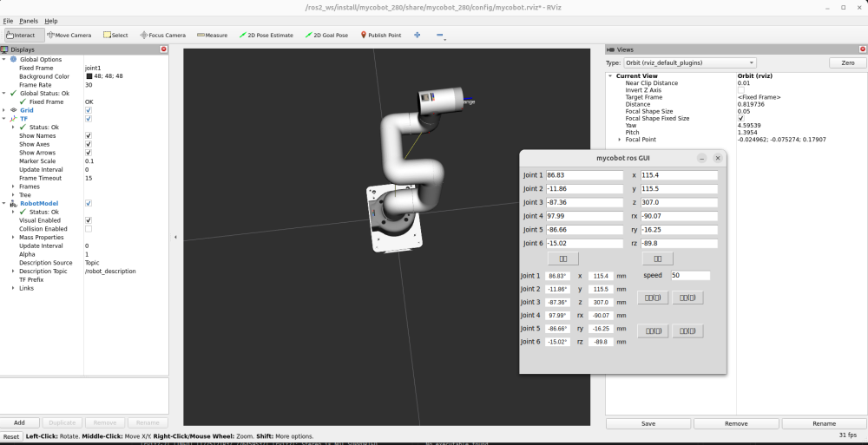The height and width of the screenshot is (445, 868).
Task: Expand the Links node
Action: [13, 288]
